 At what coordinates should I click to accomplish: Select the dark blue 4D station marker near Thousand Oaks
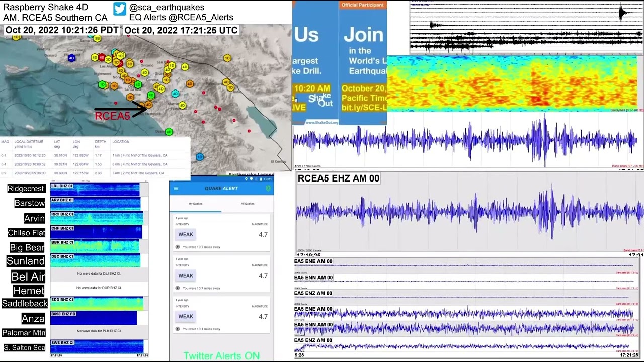[71, 58]
